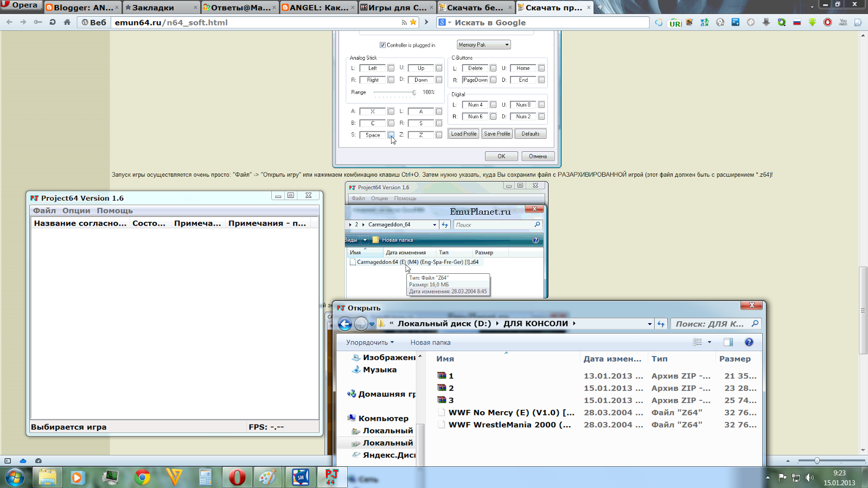Select Домашняя группа in the navigation tree
This screenshot has height=488, width=868.
381,394
